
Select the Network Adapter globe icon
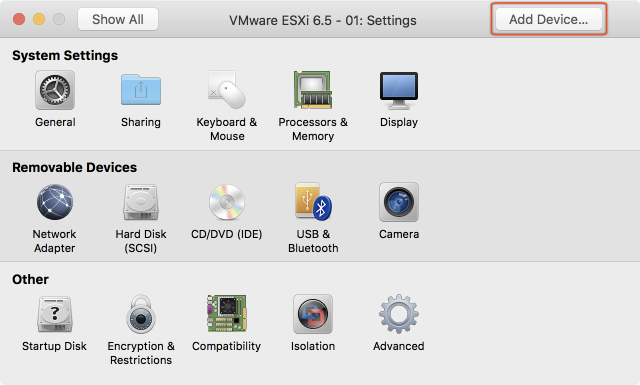click(x=55, y=202)
